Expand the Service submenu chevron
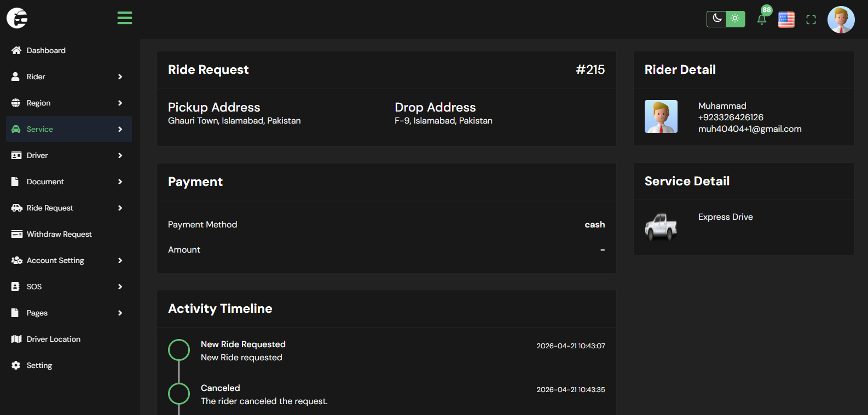The height and width of the screenshot is (415, 868). coord(120,129)
